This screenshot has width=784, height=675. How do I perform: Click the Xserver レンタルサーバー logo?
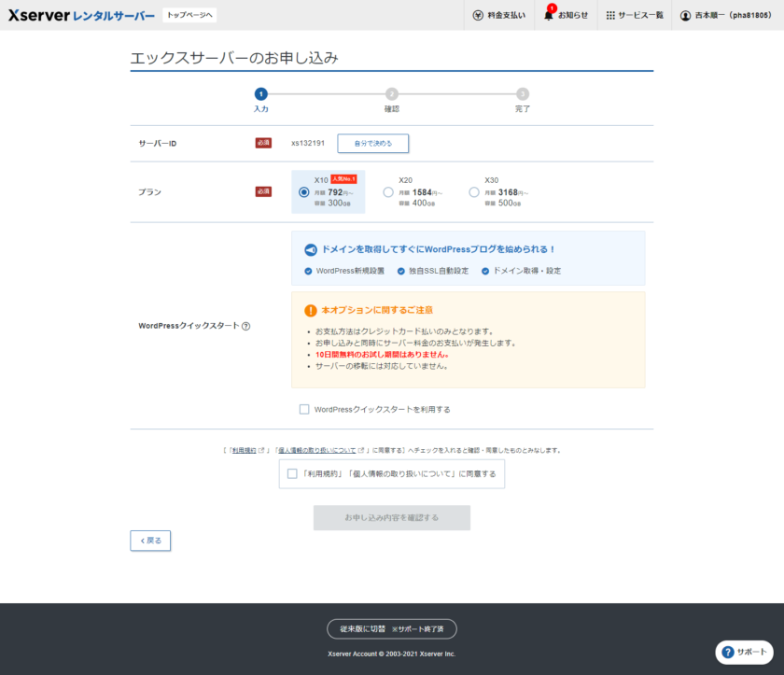click(x=81, y=15)
